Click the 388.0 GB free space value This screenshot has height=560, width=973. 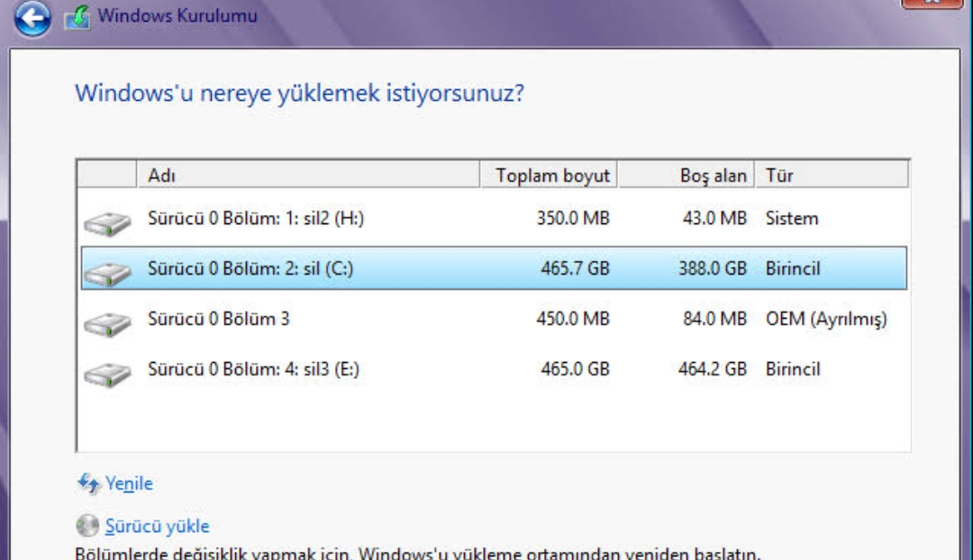[713, 268]
